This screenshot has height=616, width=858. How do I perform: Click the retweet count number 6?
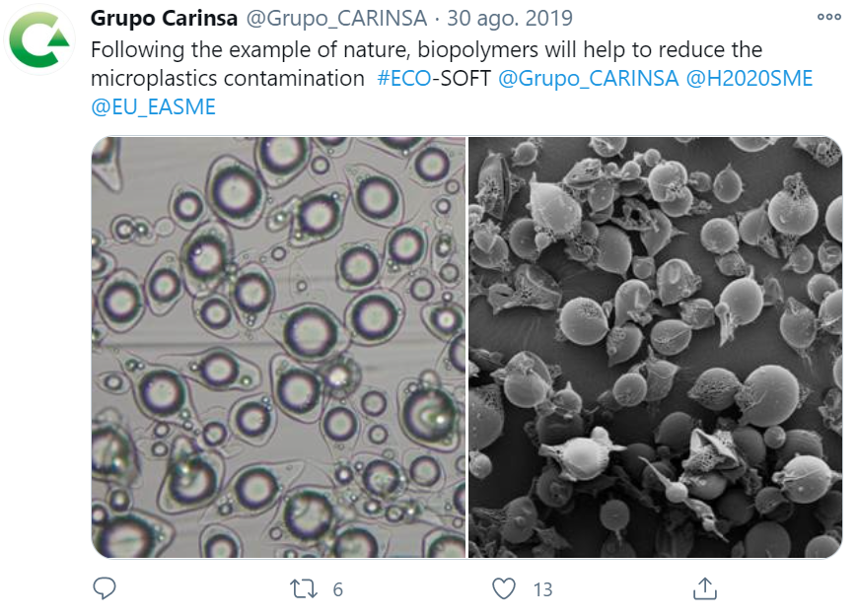point(337,589)
